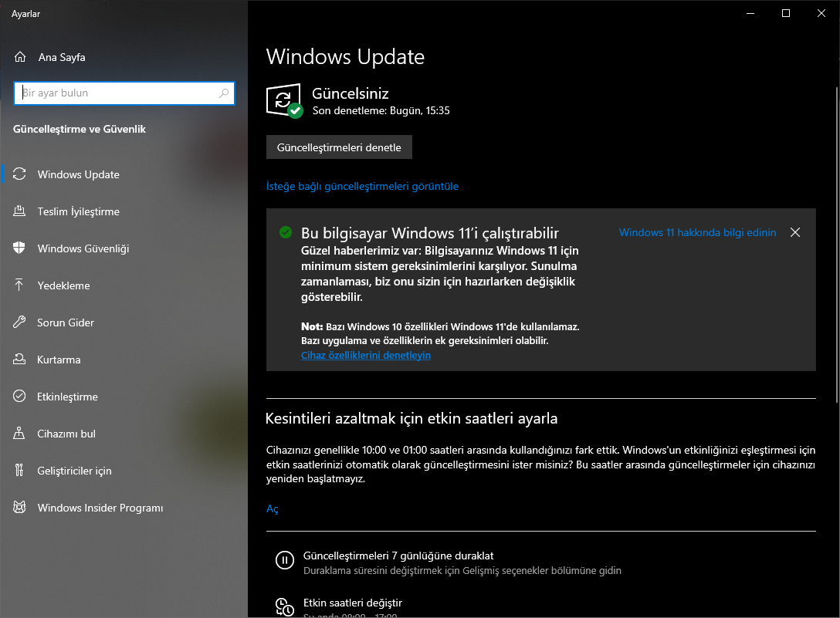The image size is (840, 618).
Task: Click Güncelleştirmeleri denetle button
Action: [x=339, y=147]
